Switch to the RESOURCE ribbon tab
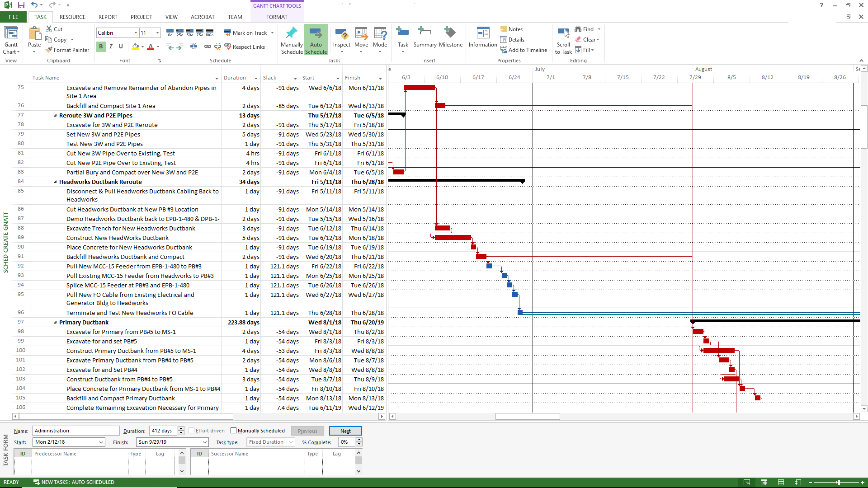 coord(72,17)
